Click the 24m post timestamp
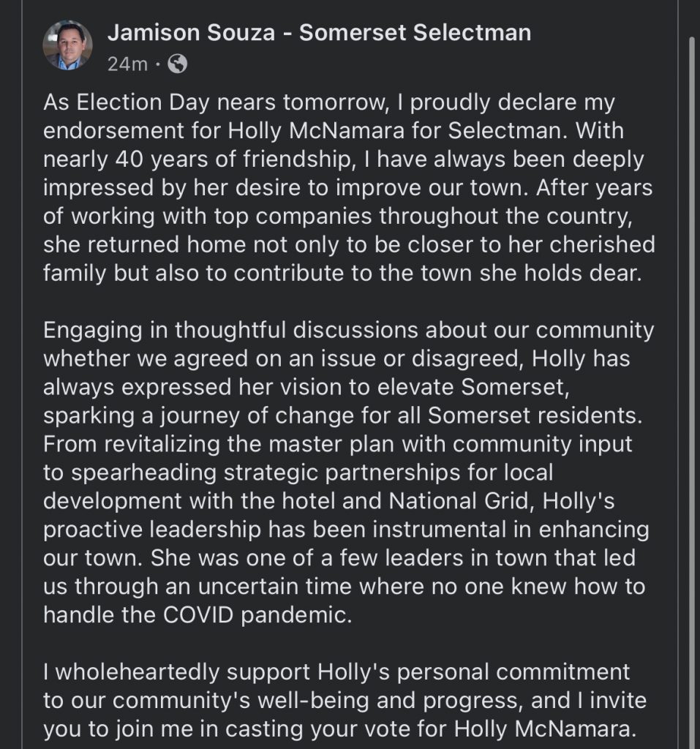 click(127, 64)
